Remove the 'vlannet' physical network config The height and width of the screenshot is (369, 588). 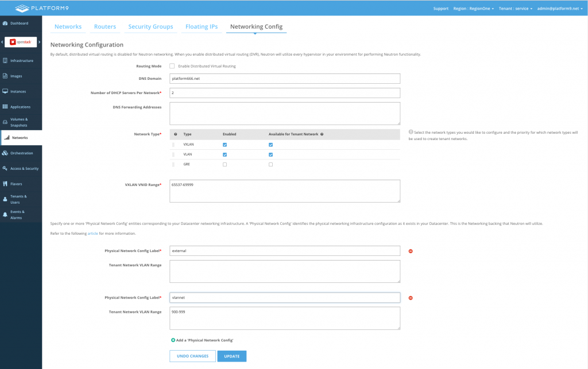(411, 298)
